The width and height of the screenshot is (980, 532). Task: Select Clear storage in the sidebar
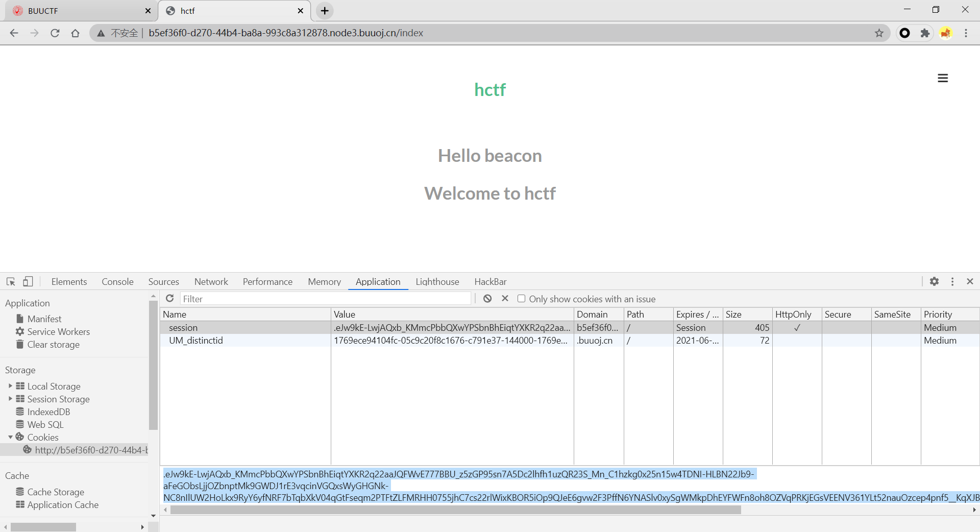[53, 344]
